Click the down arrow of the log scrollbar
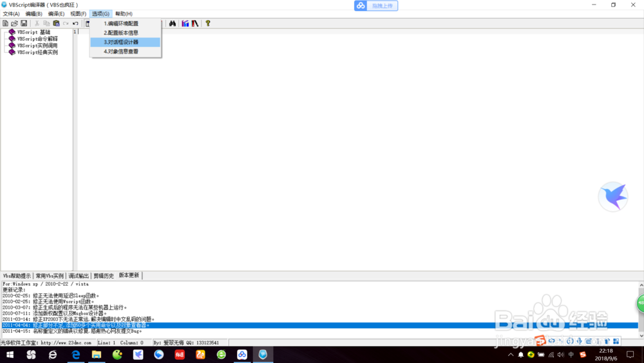This screenshot has width=644, height=363. [x=641, y=336]
